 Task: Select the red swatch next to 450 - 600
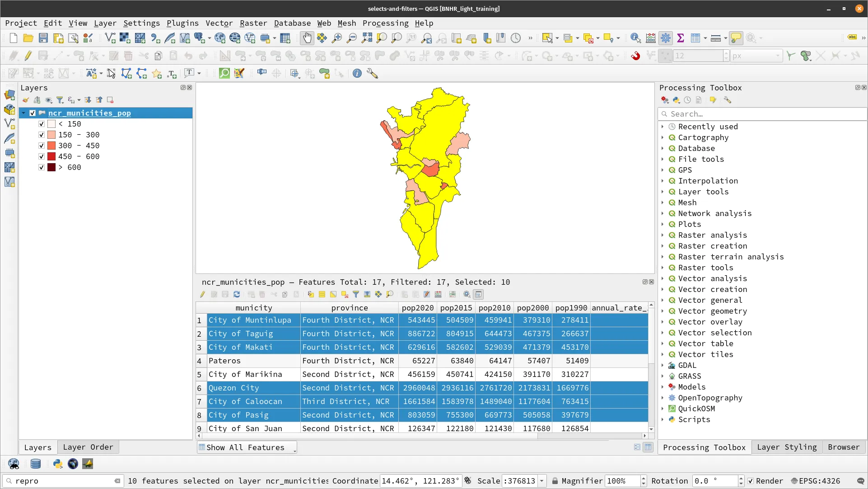point(51,156)
